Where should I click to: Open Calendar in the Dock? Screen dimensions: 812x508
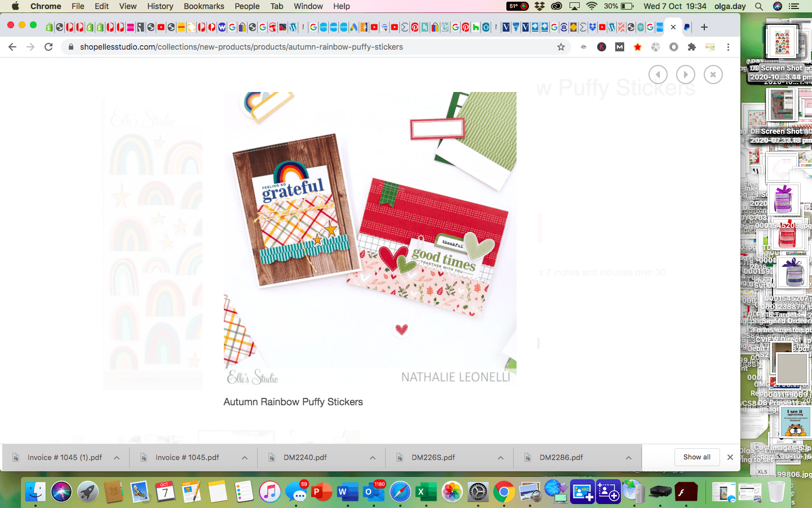(x=165, y=492)
